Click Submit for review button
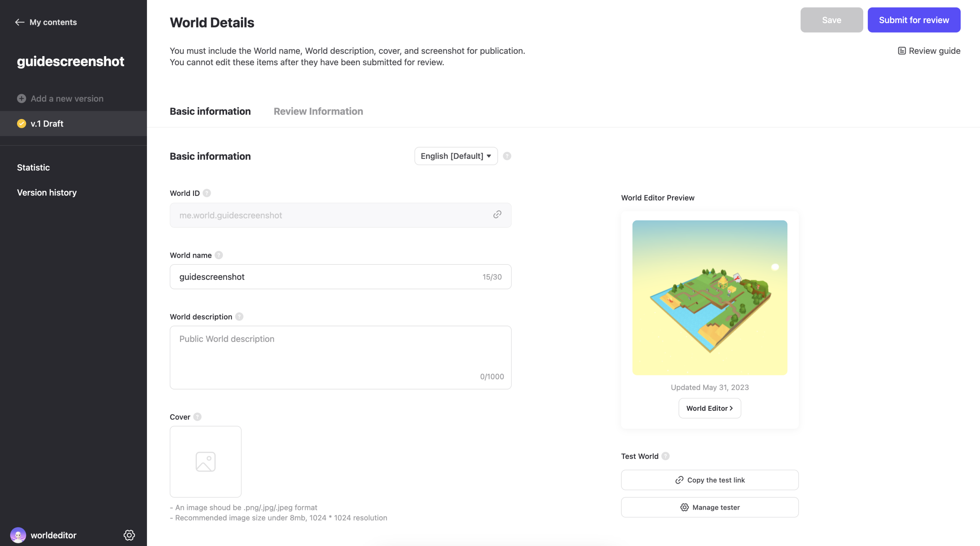The width and height of the screenshot is (980, 546). [x=914, y=20]
